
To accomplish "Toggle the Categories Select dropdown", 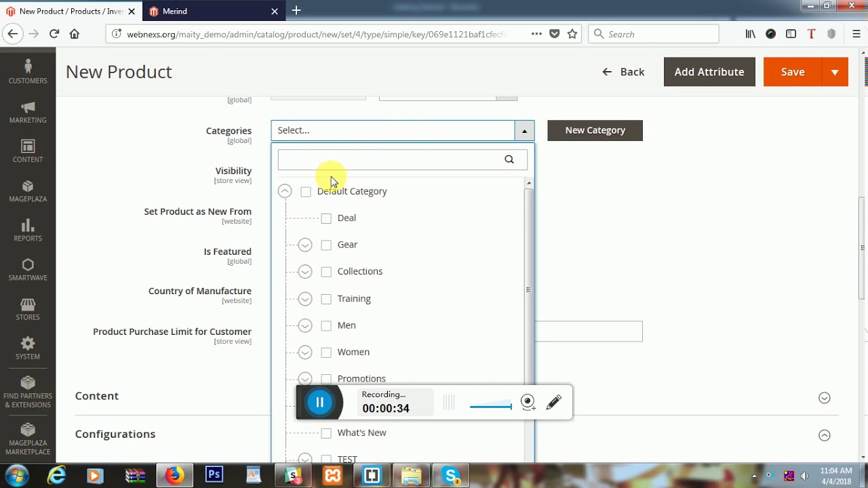I will click(402, 130).
